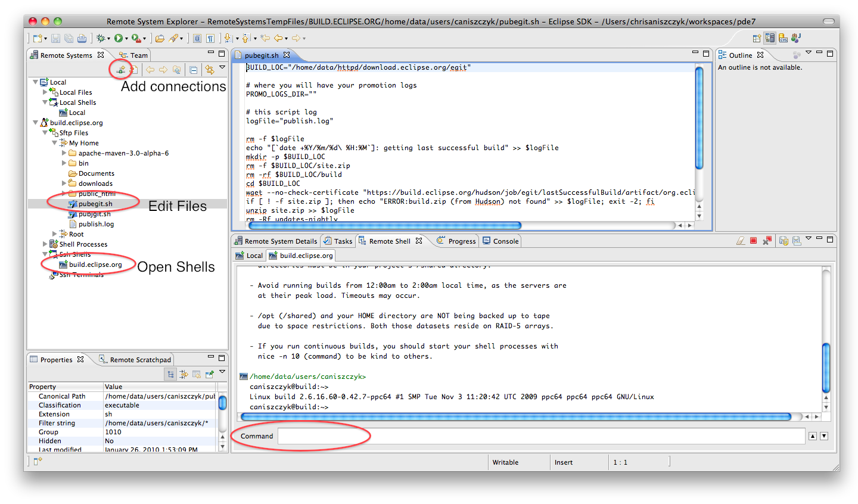The width and height of the screenshot is (858, 504).
Task: Toggle block selection mode icon
Action: (x=197, y=39)
